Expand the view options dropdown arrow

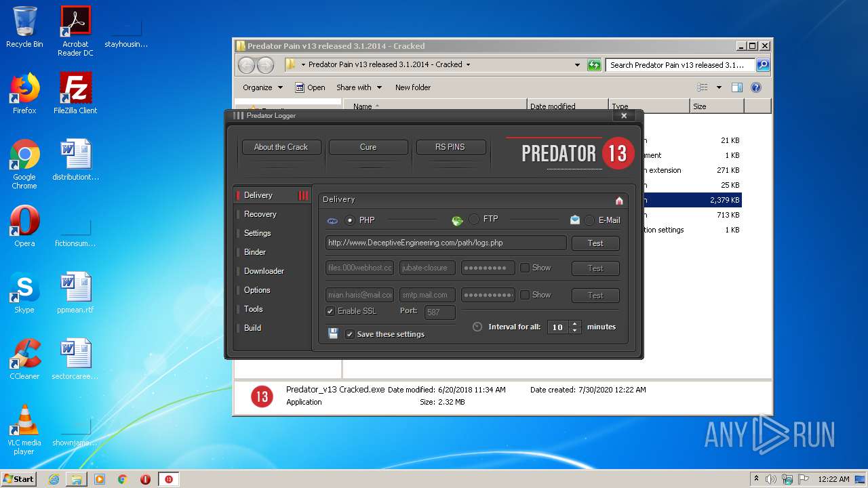pos(719,87)
